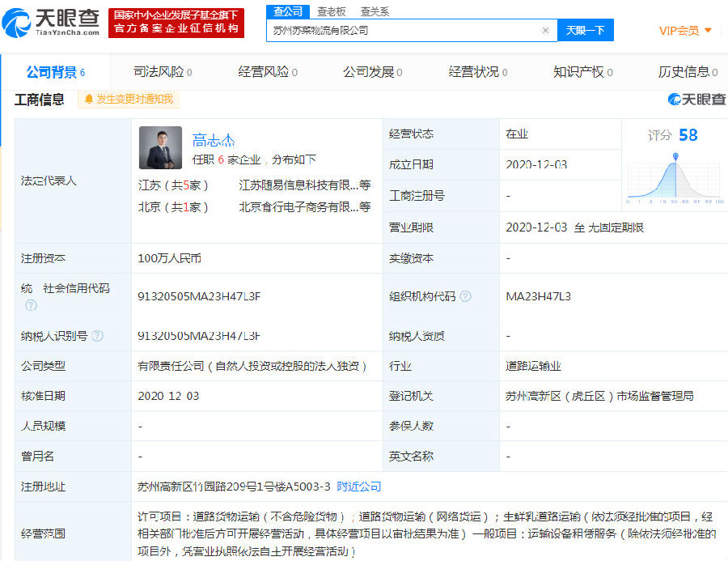Click the bell icon for change notifications
The width and height of the screenshot is (728, 561).
click(89, 100)
